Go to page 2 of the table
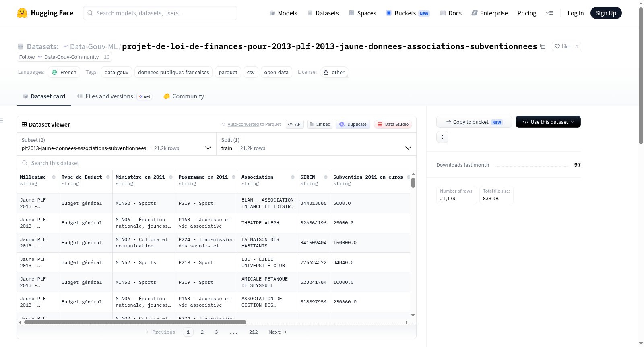 [x=202, y=332]
